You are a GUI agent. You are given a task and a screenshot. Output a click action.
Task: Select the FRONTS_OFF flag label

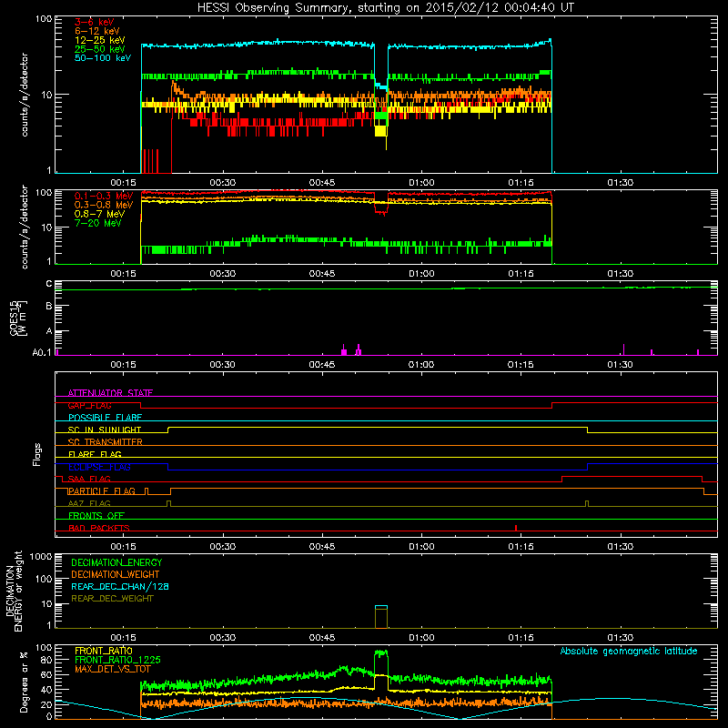coord(96,515)
